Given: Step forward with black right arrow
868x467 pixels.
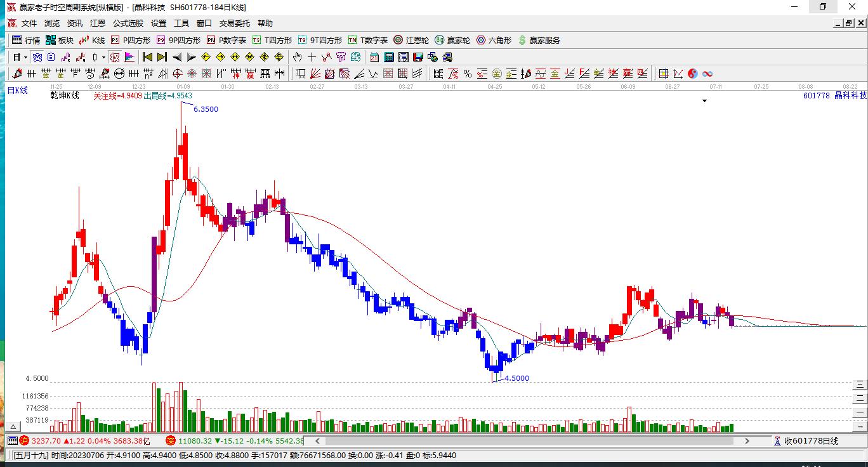Looking at the screenshot, I should coord(192,57).
